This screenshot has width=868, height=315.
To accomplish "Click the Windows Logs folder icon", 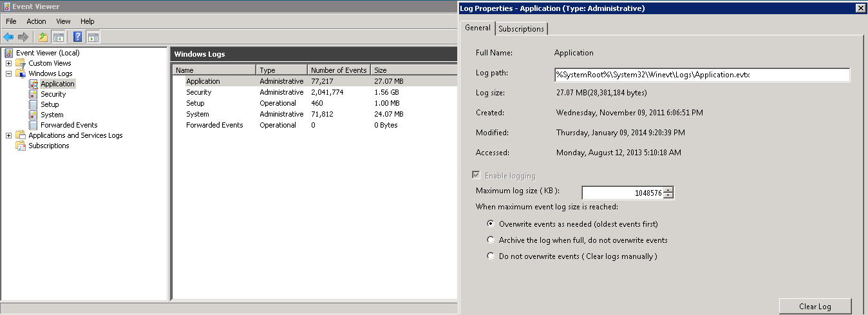I will coord(21,73).
